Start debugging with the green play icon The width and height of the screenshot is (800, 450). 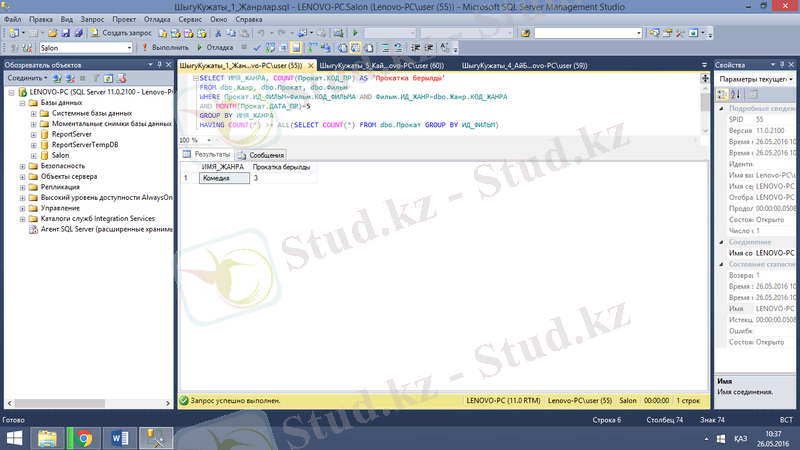click(x=355, y=33)
